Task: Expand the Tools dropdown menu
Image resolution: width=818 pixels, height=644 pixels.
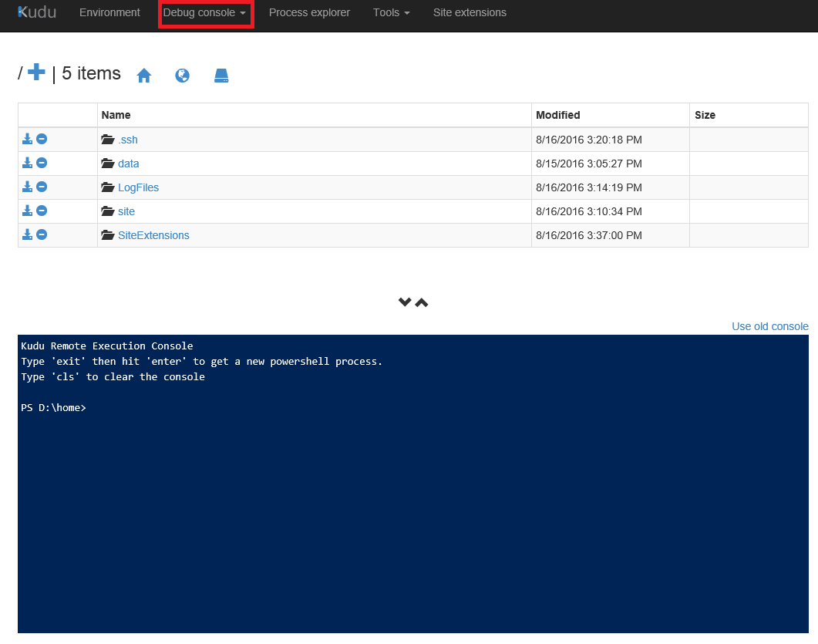Action: click(x=391, y=12)
